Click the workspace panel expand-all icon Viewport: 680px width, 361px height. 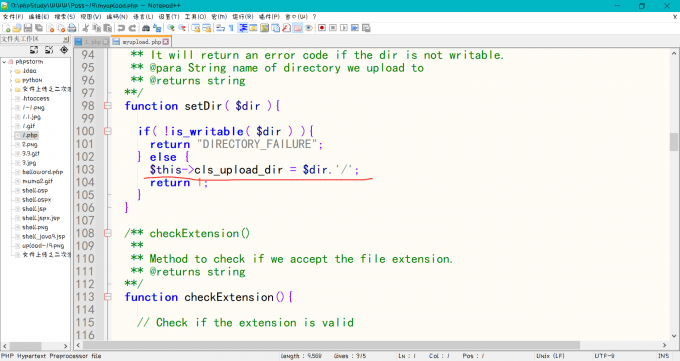coord(34,50)
